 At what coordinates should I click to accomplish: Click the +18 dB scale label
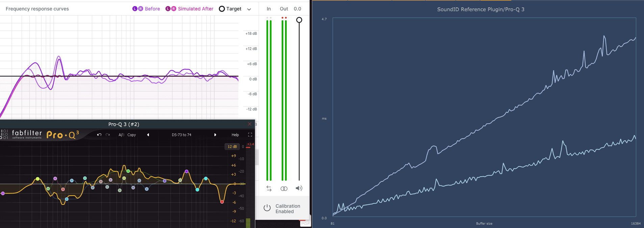coord(251,33)
